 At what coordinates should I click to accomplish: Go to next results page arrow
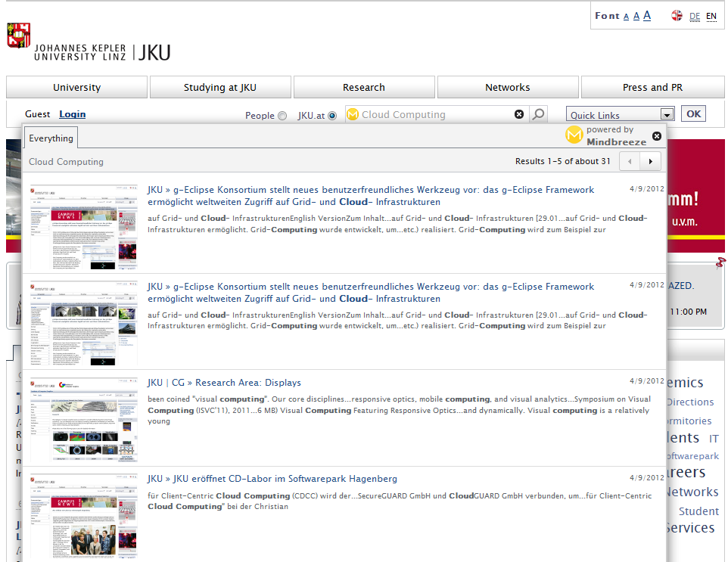pyautogui.click(x=651, y=162)
